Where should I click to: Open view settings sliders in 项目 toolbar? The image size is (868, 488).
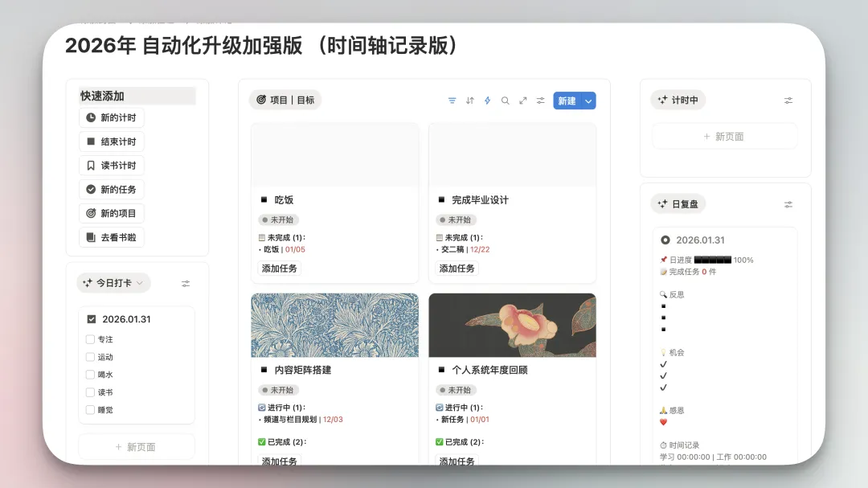point(541,100)
